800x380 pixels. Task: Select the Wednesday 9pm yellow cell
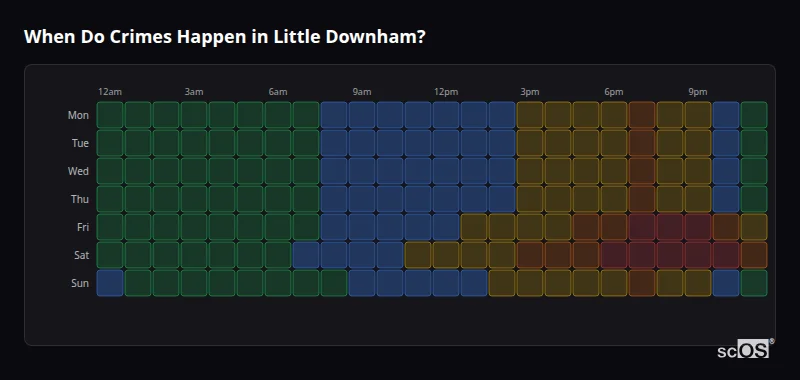[x=697, y=171]
